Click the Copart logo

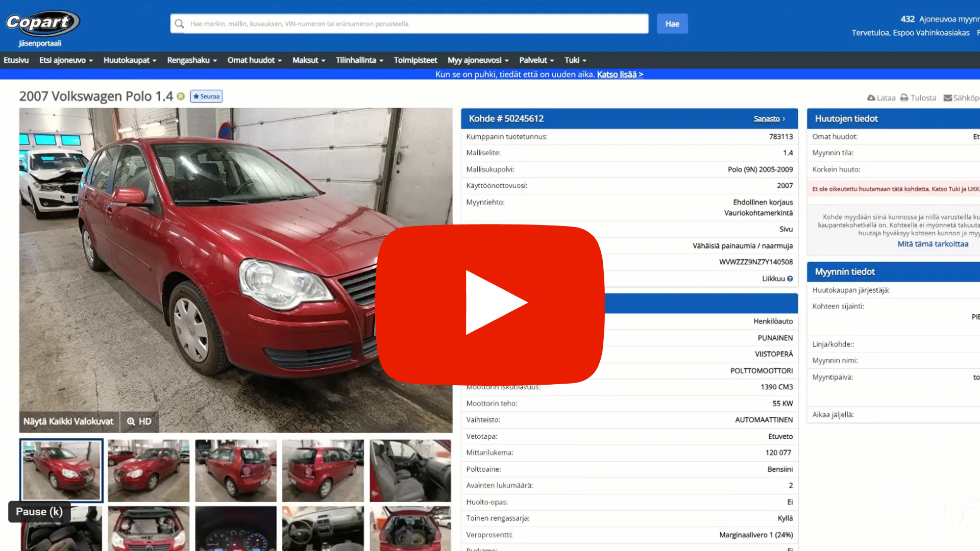(42, 23)
